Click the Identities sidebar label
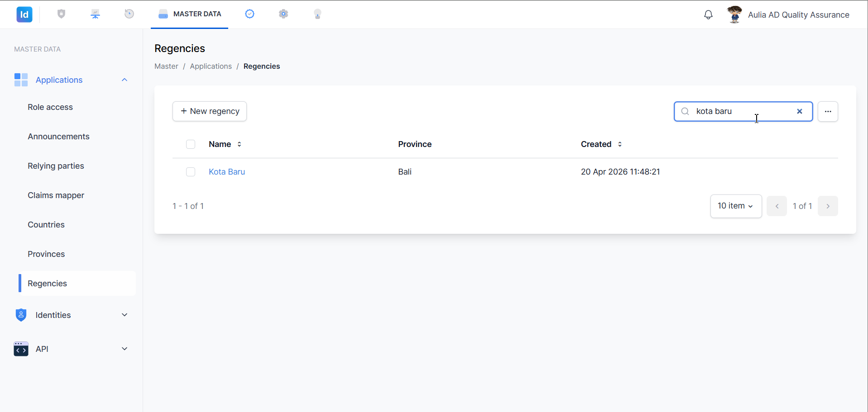This screenshot has height=412, width=868. tap(53, 315)
